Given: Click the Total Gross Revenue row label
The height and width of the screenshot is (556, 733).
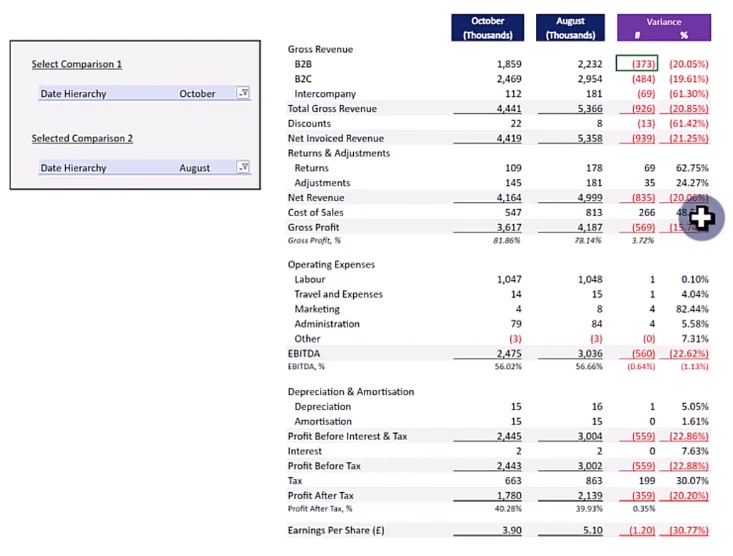Looking at the screenshot, I should pyautogui.click(x=332, y=108).
